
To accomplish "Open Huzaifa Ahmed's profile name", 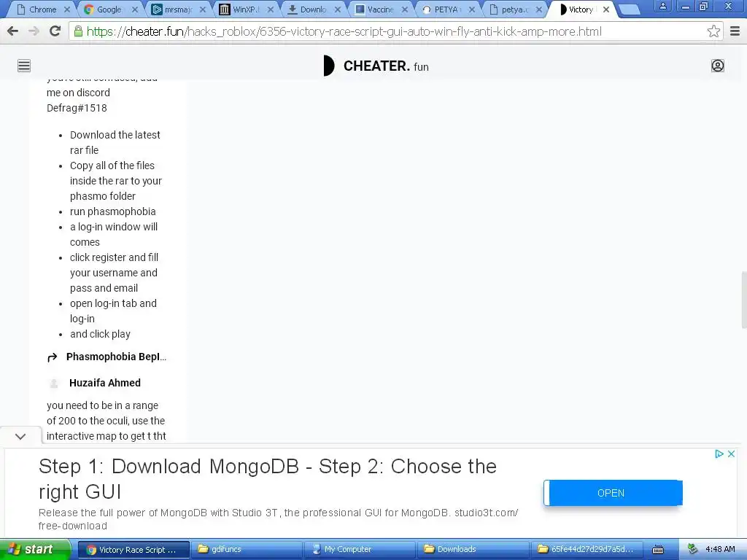I will (105, 383).
